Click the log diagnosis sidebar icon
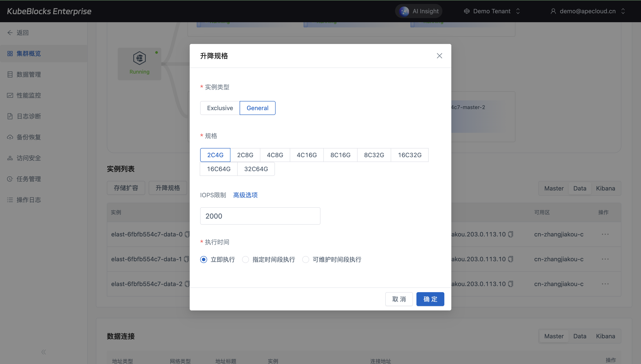Screen dimensions: 641x364 [x=10, y=116]
